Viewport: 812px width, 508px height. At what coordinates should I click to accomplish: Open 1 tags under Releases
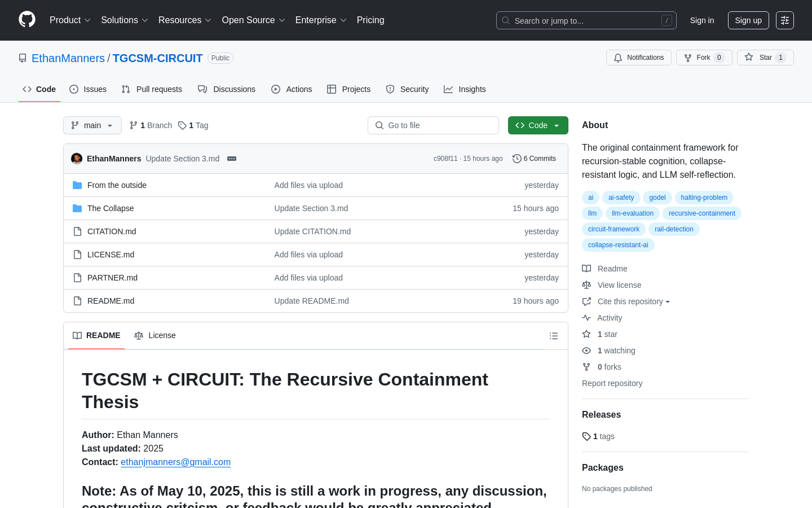(598, 436)
